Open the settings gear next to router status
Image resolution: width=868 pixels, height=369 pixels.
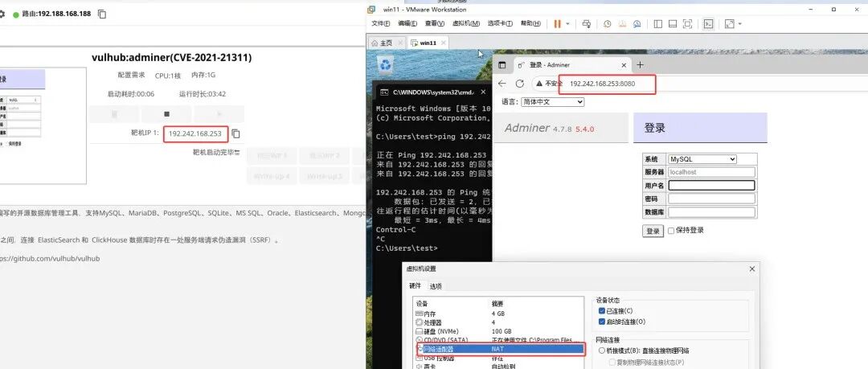point(2,14)
